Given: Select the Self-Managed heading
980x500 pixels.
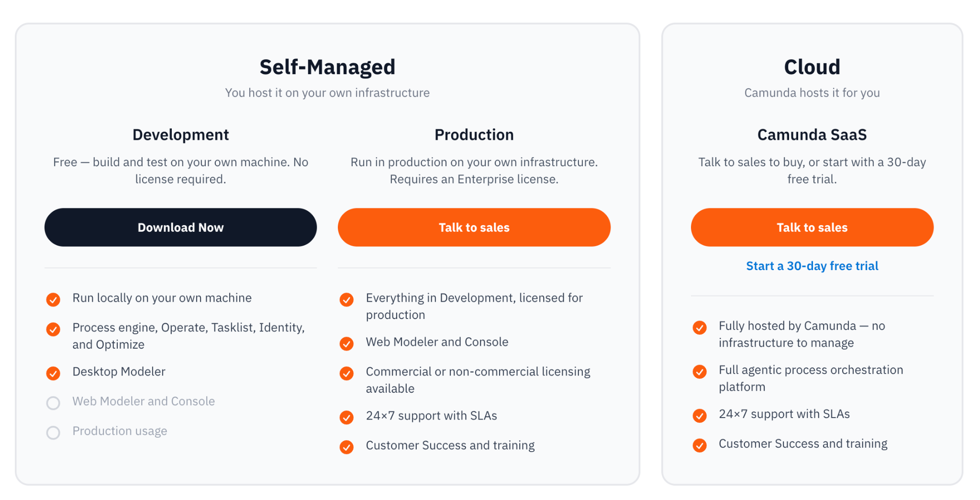Looking at the screenshot, I should point(327,67).
